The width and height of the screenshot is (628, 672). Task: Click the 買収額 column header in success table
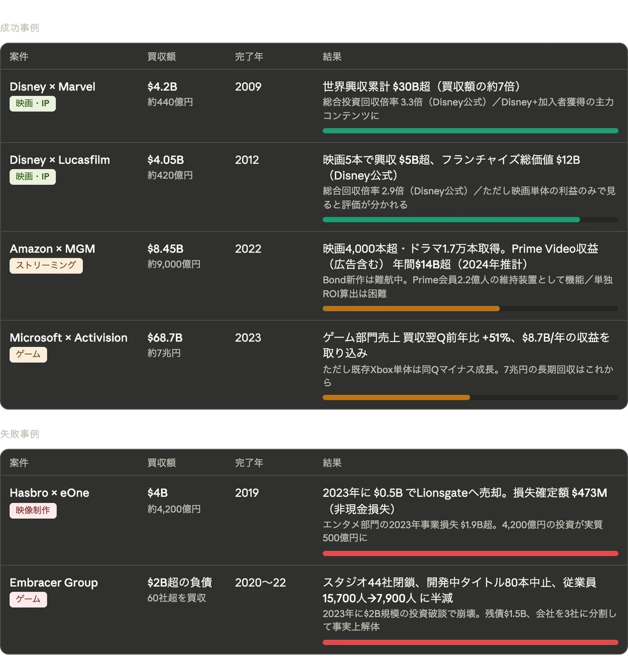coord(162,56)
